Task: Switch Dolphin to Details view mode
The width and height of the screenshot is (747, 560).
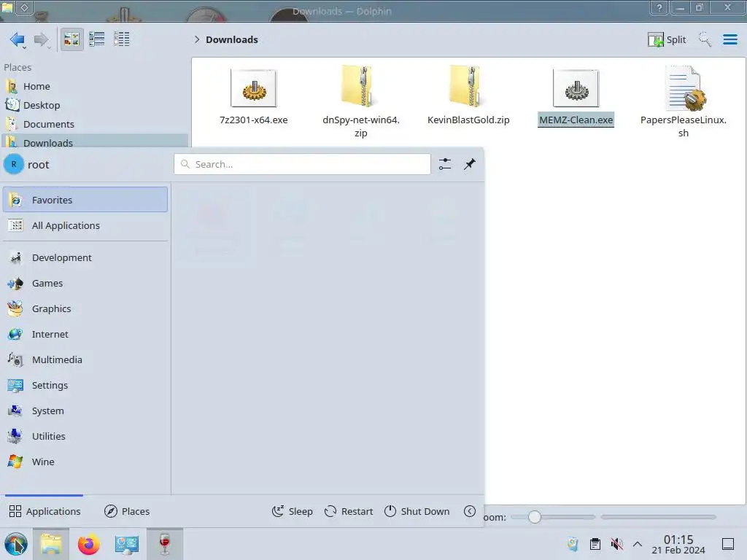Action: [x=122, y=39]
